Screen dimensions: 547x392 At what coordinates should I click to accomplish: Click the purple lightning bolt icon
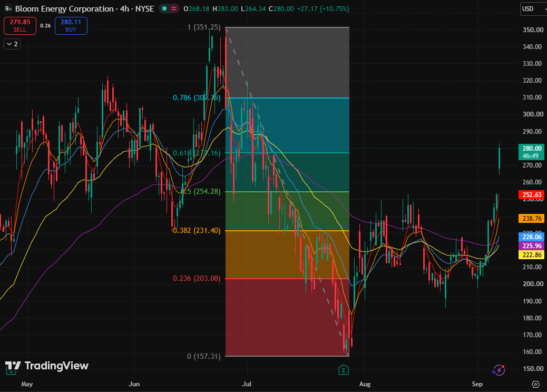(x=499, y=370)
